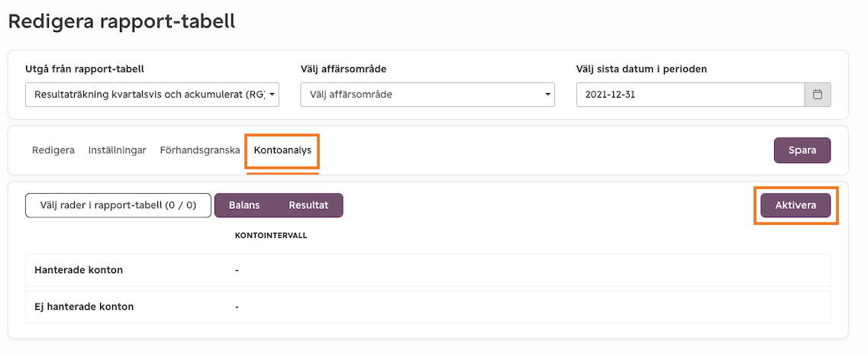Viewport: 868px width, 354px height.
Task: Select the Hanterade konton row
Action: (x=428, y=271)
